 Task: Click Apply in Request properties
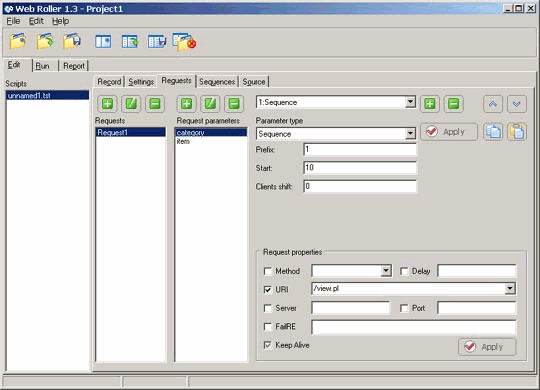pyautogui.click(x=487, y=347)
